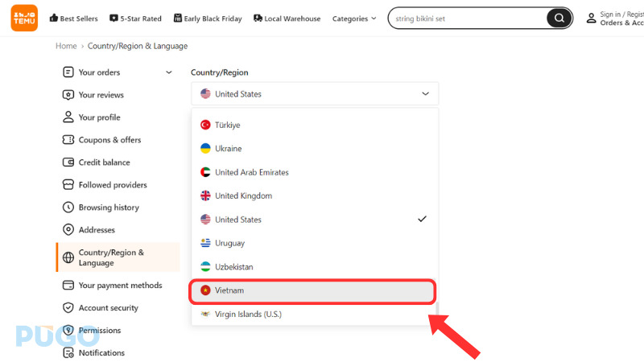
Task: Open Your reviews via its sidebar icon
Action: (x=68, y=95)
